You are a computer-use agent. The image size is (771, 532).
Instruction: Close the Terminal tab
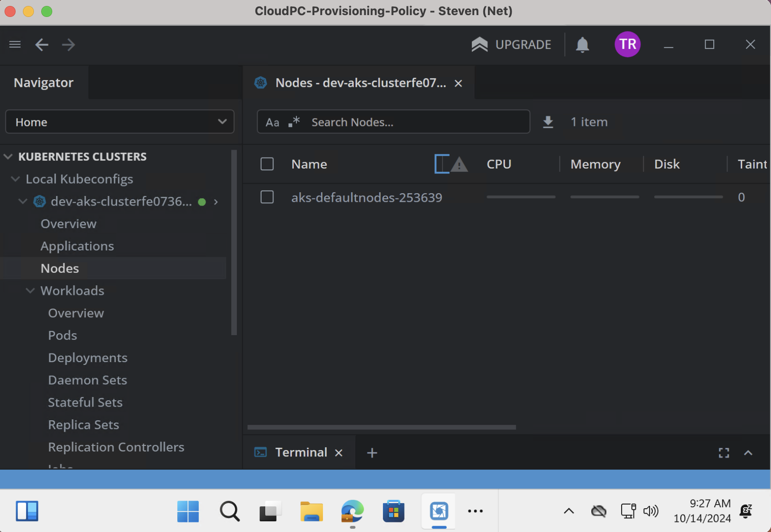pyautogui.click(x=339, y=453)
